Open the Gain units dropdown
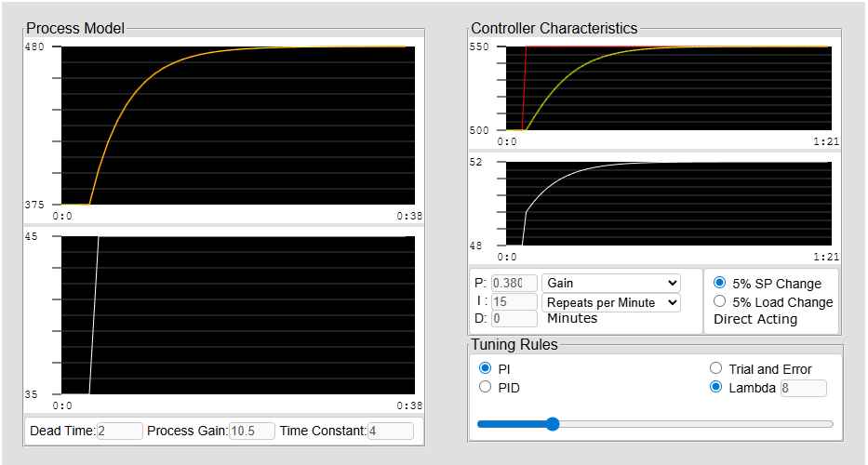Screen dimensions: 868x465 click(611, 283)
